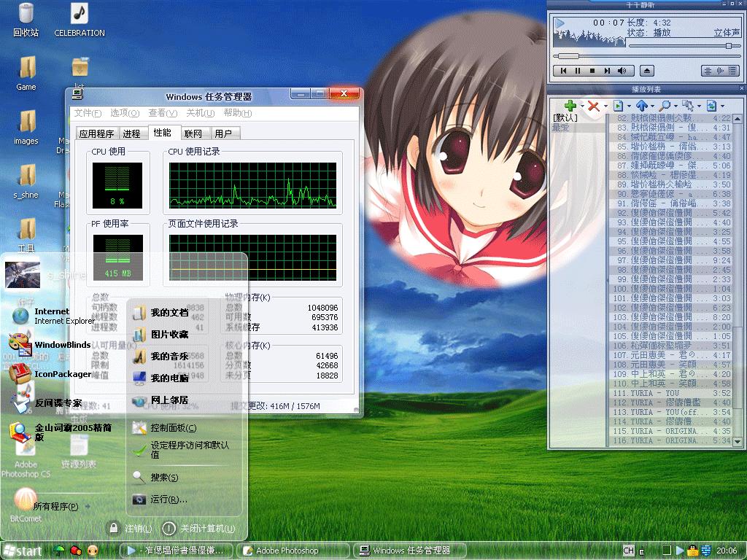This screenshot has width=747, height=560.
Task: Open dropdown arrow beside the edit/select icon
Action: click(x=700, y=106)
